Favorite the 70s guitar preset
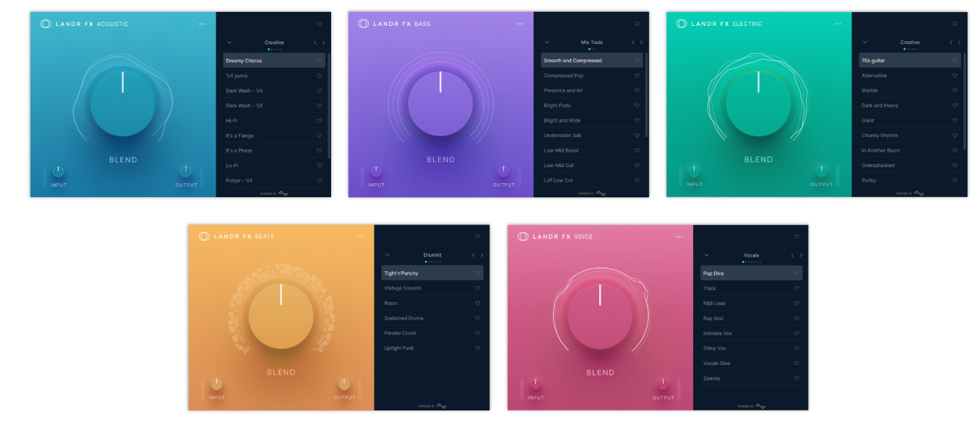This screenshot has width=980, height=437. [x=955, y=61]
